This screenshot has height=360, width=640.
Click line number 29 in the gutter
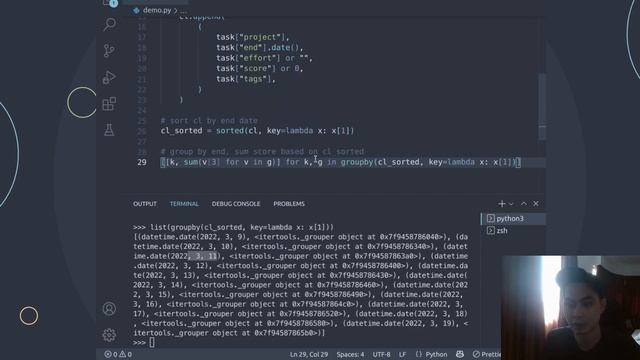point(142,162)
